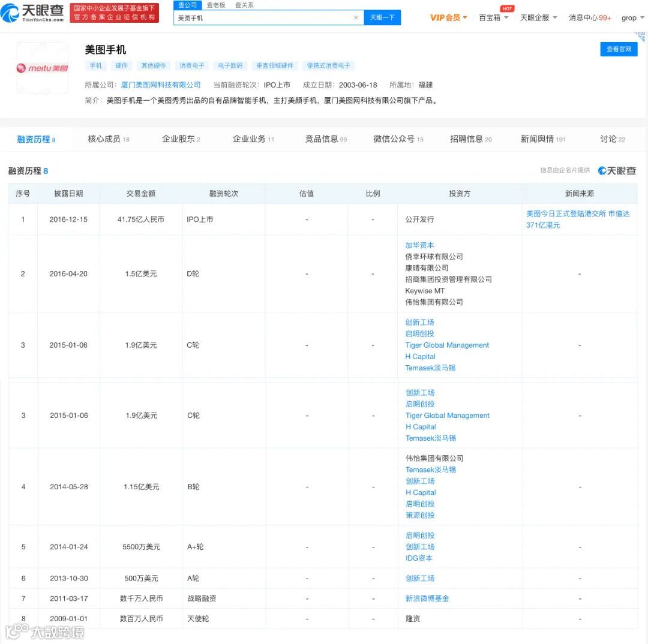648x644 pixels.
Task: Click the 披露日期 column header
Action: click(x=68, y=193)
